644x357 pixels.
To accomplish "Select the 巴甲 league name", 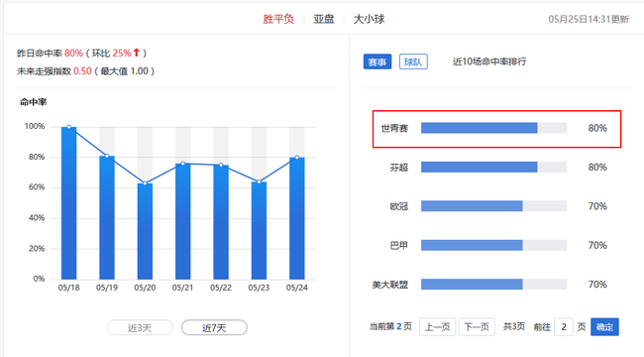I will pos(399,246).
